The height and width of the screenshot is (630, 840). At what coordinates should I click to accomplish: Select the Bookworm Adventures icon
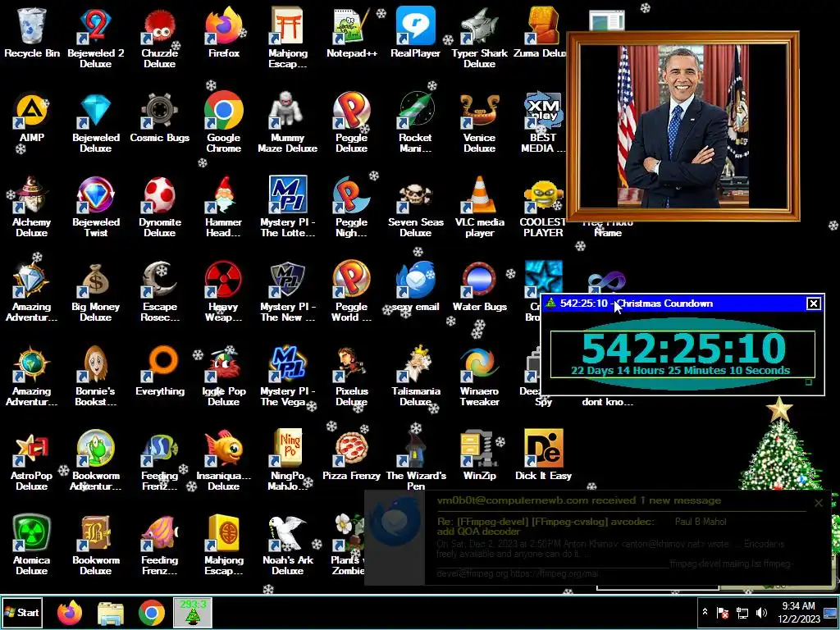point(95,459)
